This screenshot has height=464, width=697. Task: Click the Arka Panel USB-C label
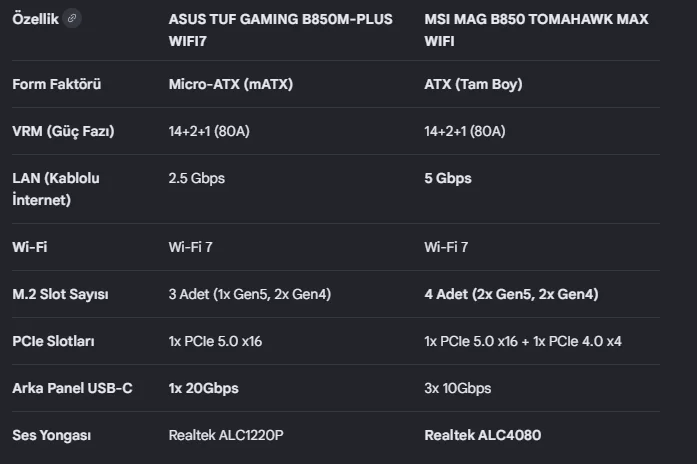[72, 388]
